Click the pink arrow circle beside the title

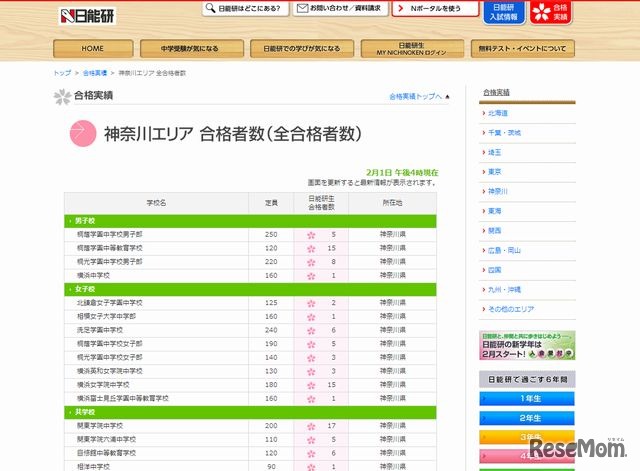83,133
